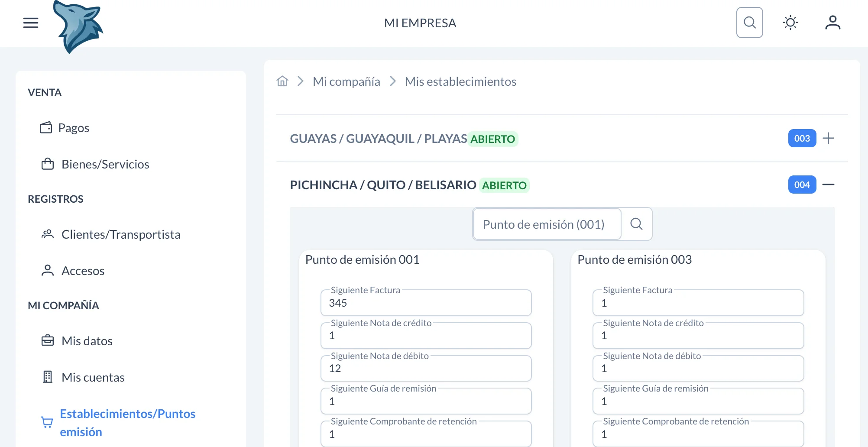Click the 003 code badge for PLAYAS
This screenshot has height=447, width=868.
(x=802, y=138)
